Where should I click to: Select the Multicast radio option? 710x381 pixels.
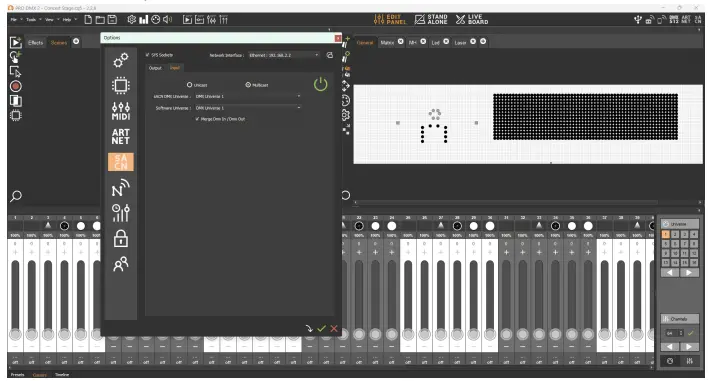[x=248, y=85]
